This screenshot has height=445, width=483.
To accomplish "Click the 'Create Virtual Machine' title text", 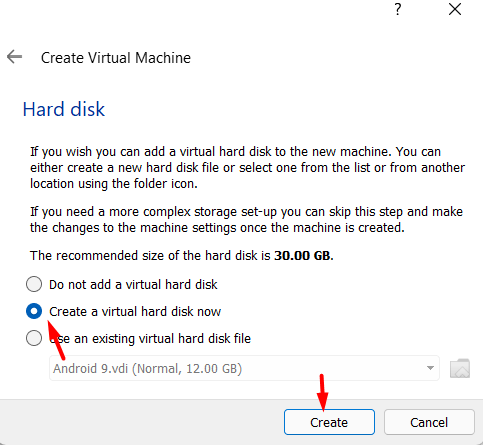I will (116, 58).
